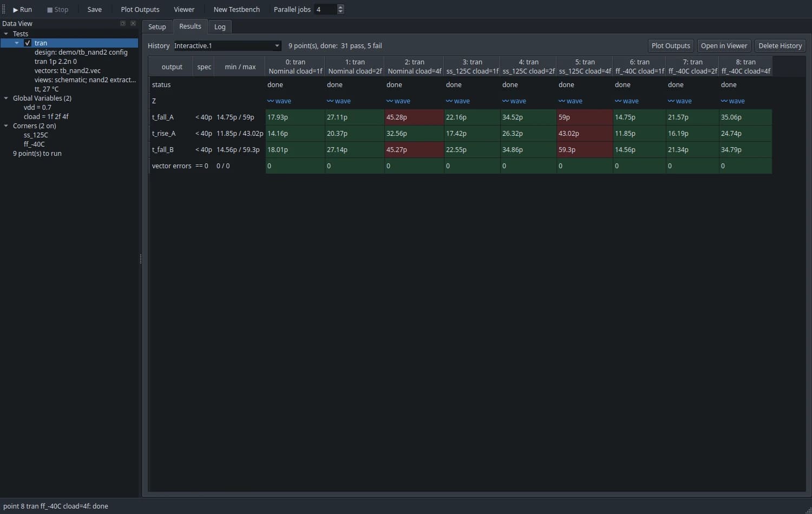
Task: Grab the toolbar handle left of Run
Action: coord(4,10)
